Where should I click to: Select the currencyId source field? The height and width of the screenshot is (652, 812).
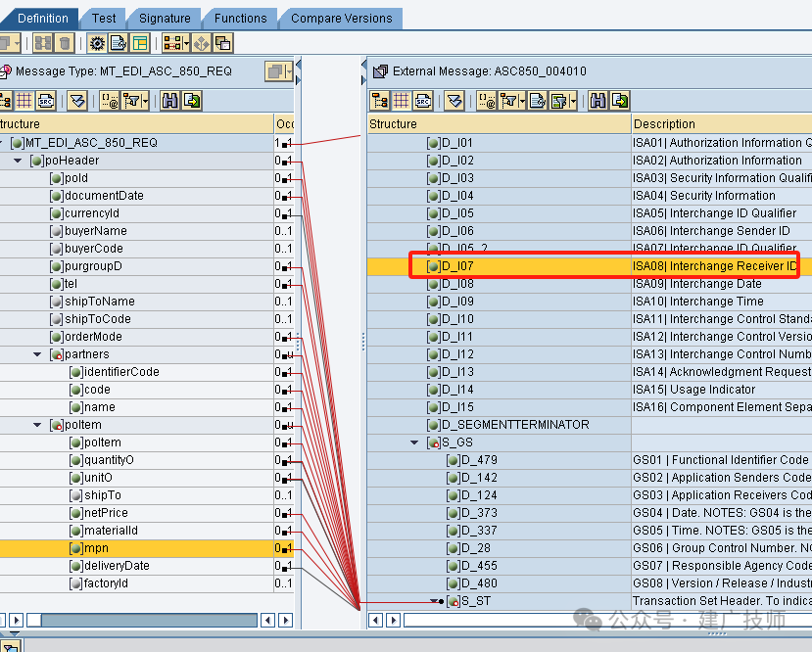click(x=92, y=213)
